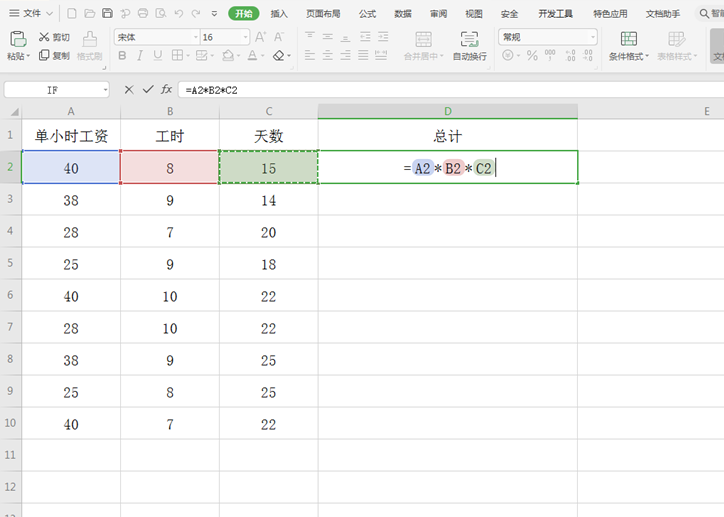Switch to the 插入 (Insert) tab
Image resolution: width=724 pixels, height=517 pixels.
coord(279,14)
